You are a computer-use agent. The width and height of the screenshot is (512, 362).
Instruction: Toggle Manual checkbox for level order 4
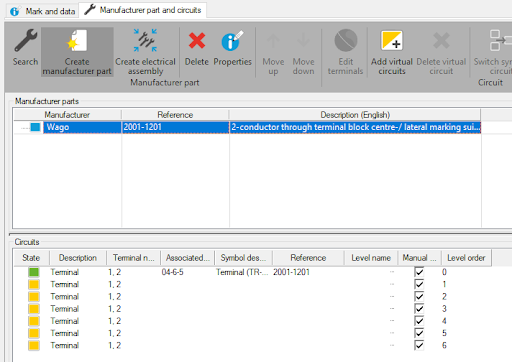pos(419,321)
